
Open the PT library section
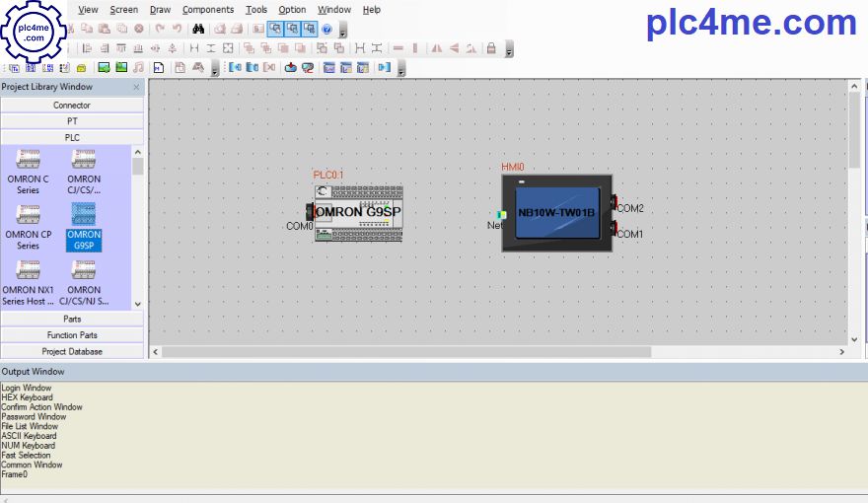point(72,121)
